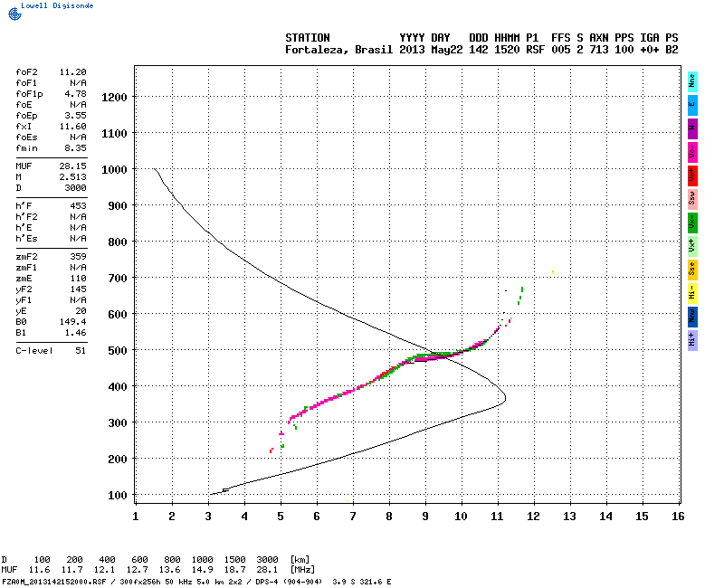Click the RSF program label in header
Image resolution: width=724 pixels, height=588 pixels.
[x=535, y=50]
